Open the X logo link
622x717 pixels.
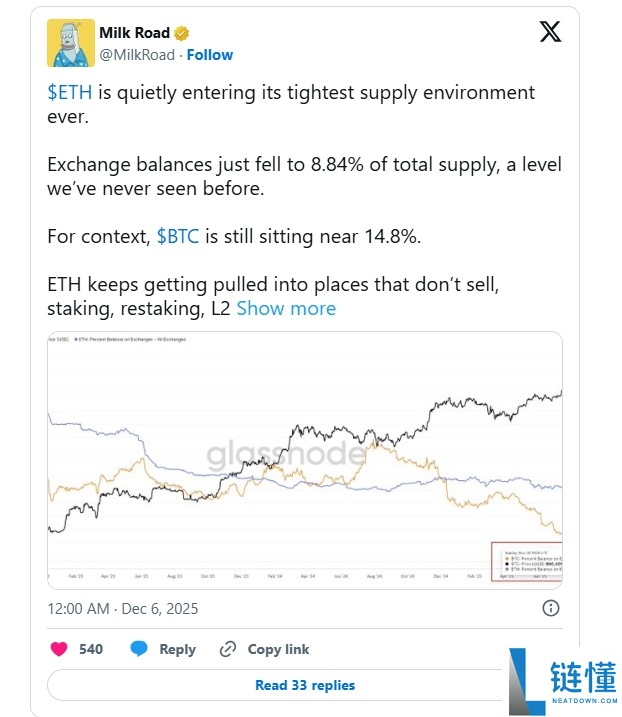(550, 32)
